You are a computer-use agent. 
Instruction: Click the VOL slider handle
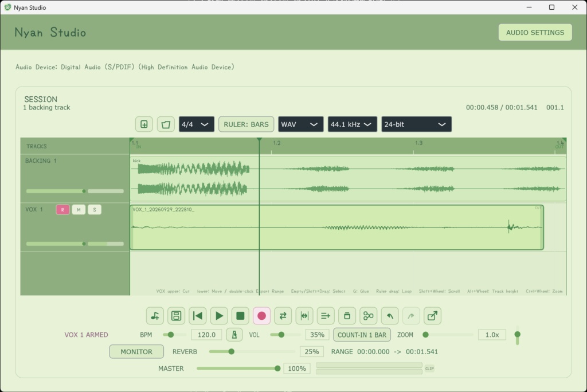281,335
